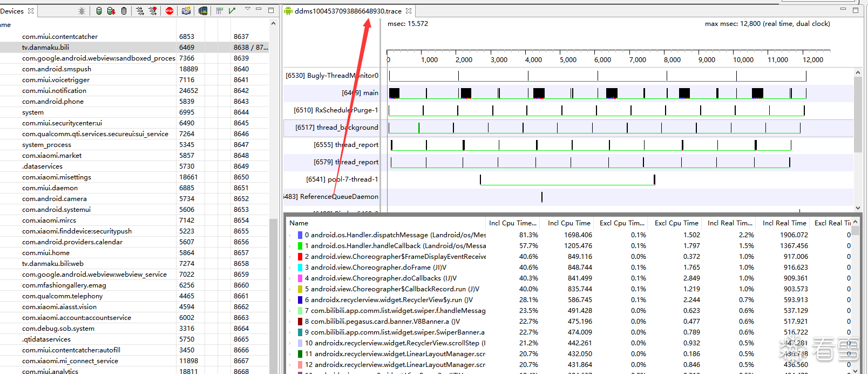Screen dimensions: 868x374
Task: Minimize the trace editor panel
Action: click(843, 9)
